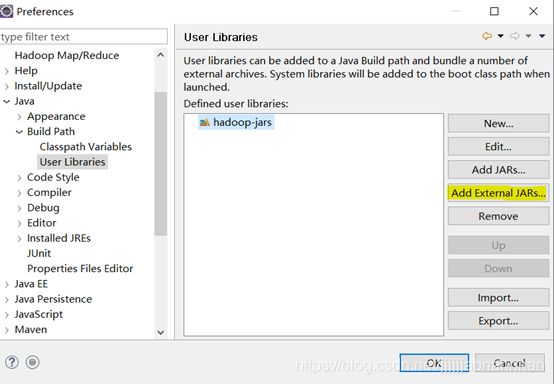Select Java EE tree item
Viewport: 554px width, 384px height.
(31, 284)
